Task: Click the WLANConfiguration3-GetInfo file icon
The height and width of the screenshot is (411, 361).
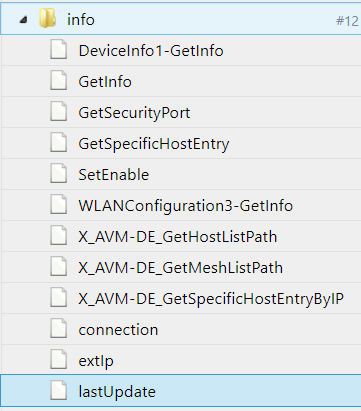Action: tap(59, 205)
